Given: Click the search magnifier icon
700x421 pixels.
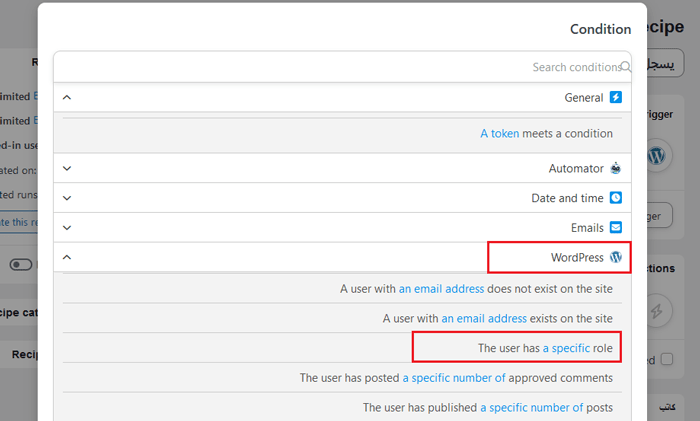Looking at the screenshot, I should 626,67.
